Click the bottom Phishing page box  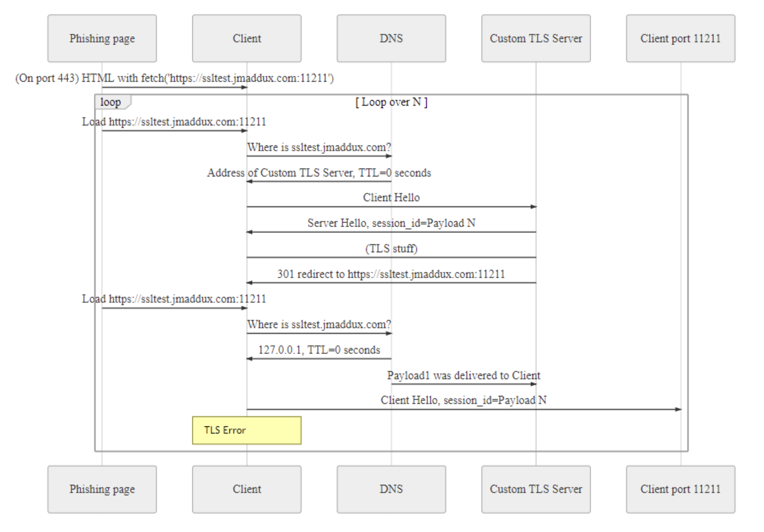point(102,489)
